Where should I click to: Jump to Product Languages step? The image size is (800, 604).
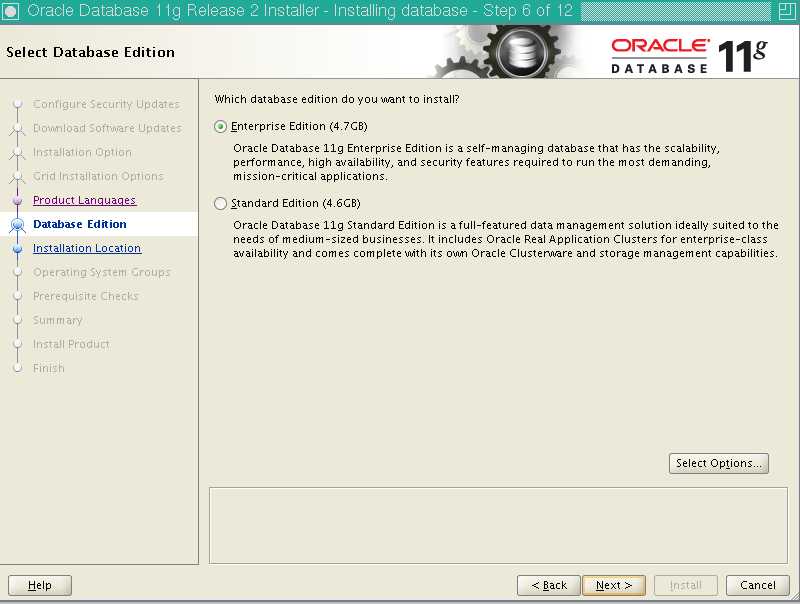(x=85, y=200)
